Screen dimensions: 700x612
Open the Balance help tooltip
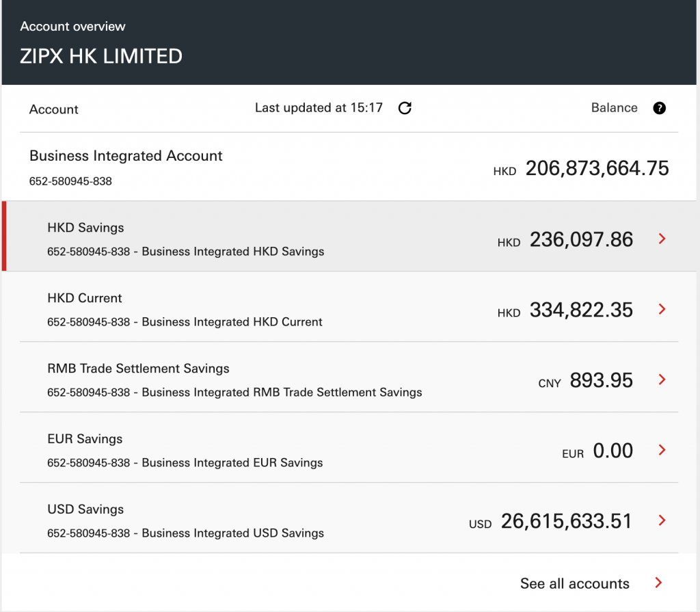tap(659, 108)
